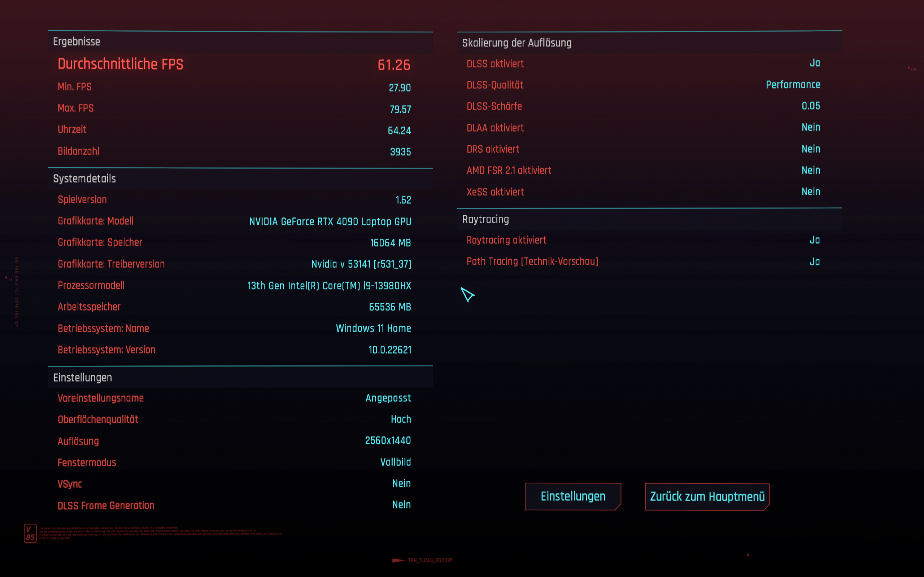Viewport: 924px width, 577px height.
Task: Click Path Tracing Technik-Vorschau Ja value
Action: [814, 262]
